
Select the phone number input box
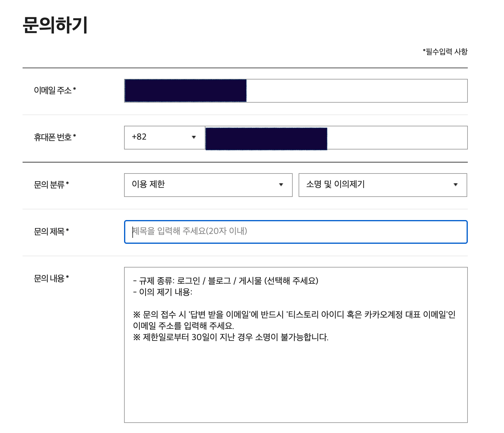coord(386,138)
